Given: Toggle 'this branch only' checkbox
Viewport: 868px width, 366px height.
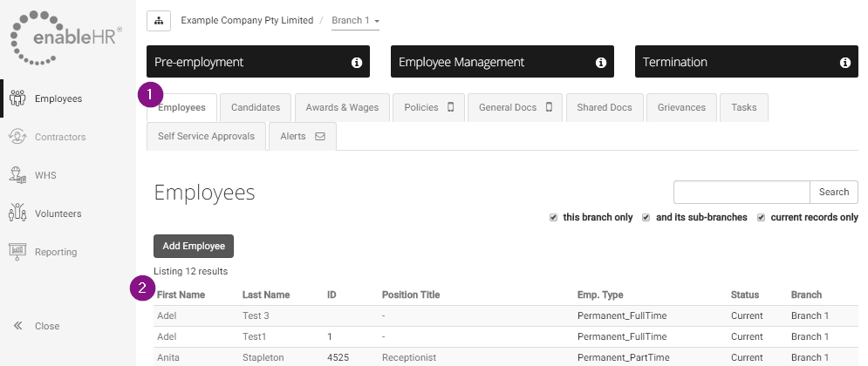Looking at the screenshot, I should click(x=554, y=217).
